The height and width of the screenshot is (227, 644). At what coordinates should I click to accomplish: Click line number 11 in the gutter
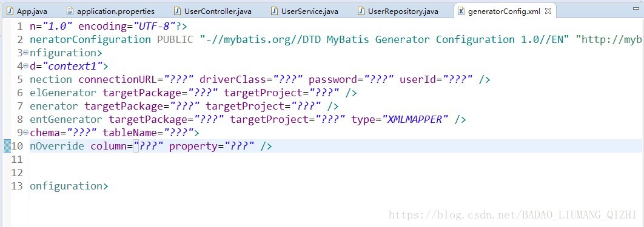point(17,159)
